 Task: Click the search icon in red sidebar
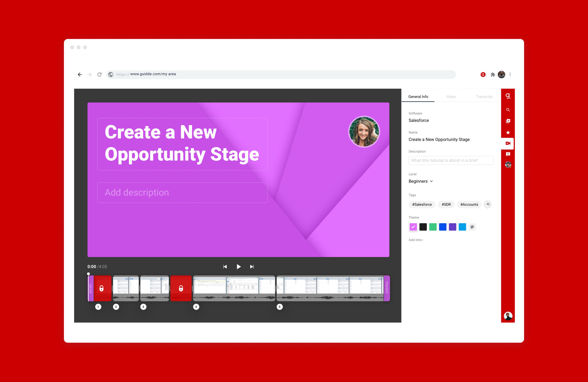coord(508,110)
